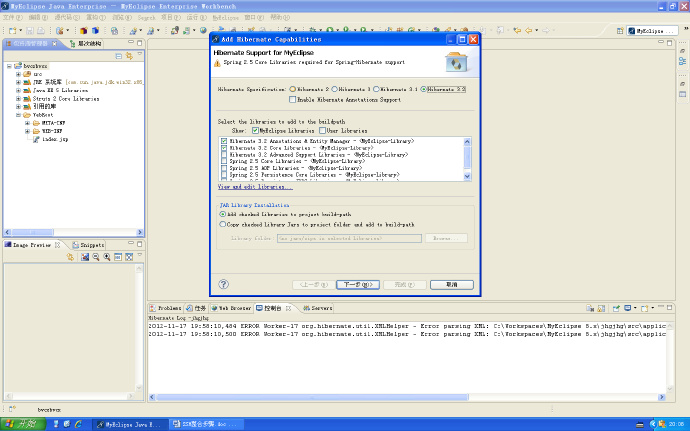Select the Hibernate 3.2 radio button
Screen dimensions: 690x431
coord(423,89)
